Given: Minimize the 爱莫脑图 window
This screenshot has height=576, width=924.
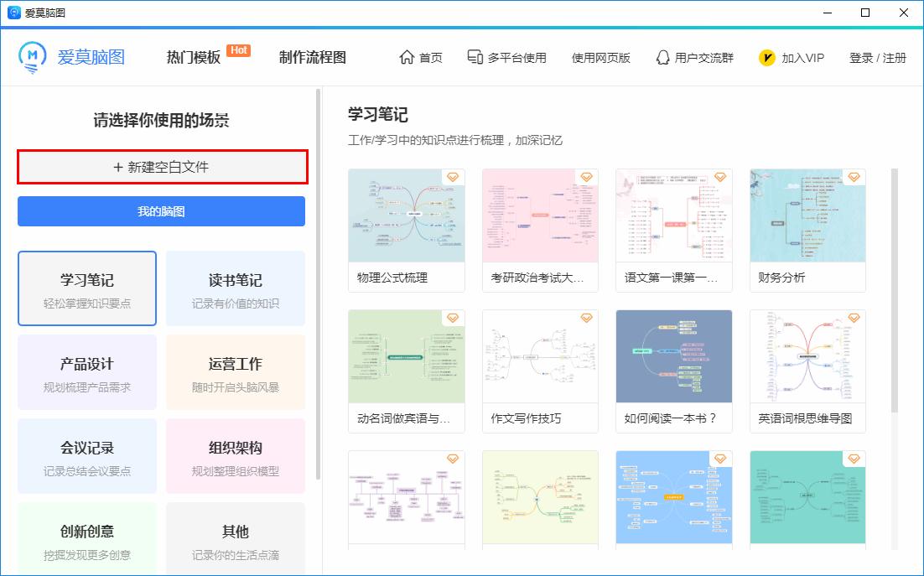Looking at the screenshot, I should (x=828, y=13).
